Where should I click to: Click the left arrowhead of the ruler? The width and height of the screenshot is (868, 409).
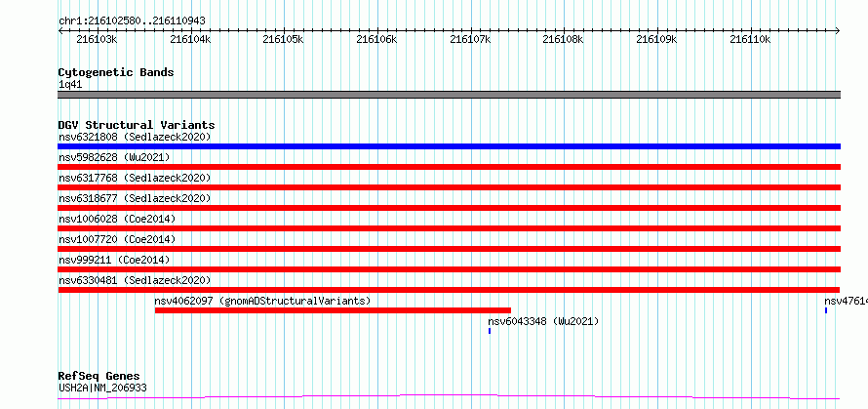click(60, 31)
